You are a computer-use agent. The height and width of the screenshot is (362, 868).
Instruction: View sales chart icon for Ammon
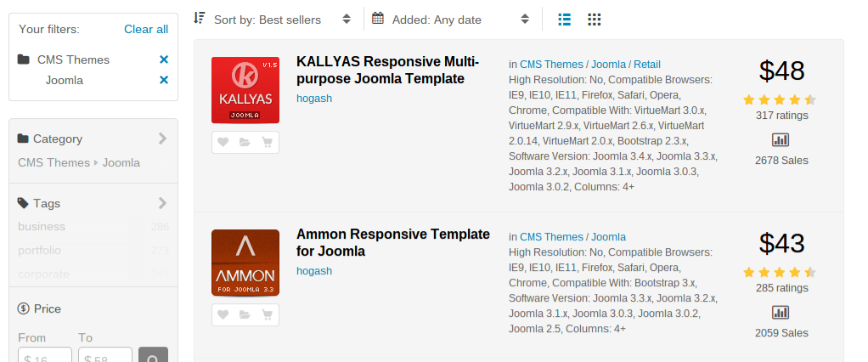pos(780,312)
